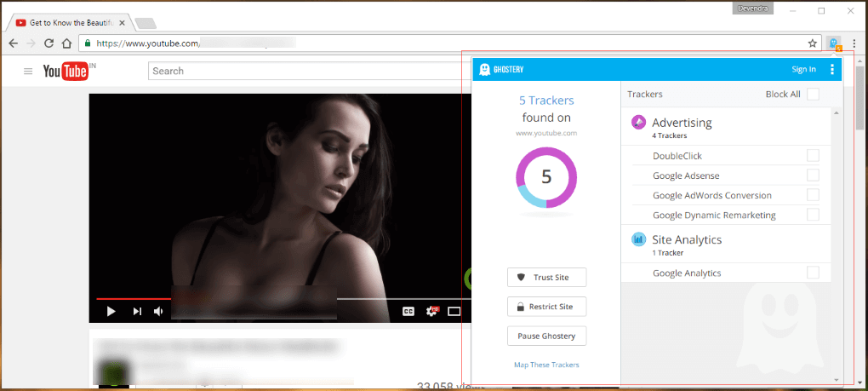Block Google AdWords Conversion tracker
The image size is (868, 391).
(x=813, y=195)
